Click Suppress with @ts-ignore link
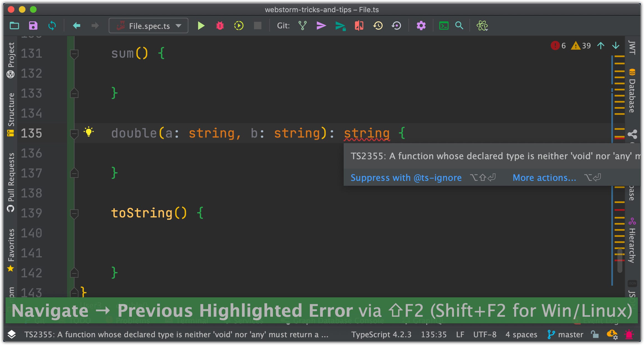The image size is (644, 345). coord(406,177)
